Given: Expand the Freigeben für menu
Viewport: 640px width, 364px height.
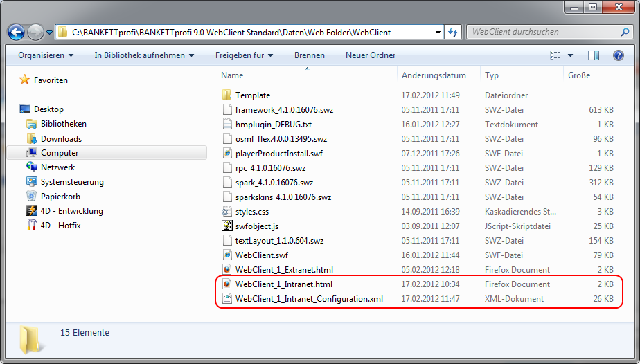Looking at the screenshot, I should click(x=244, y=55).
